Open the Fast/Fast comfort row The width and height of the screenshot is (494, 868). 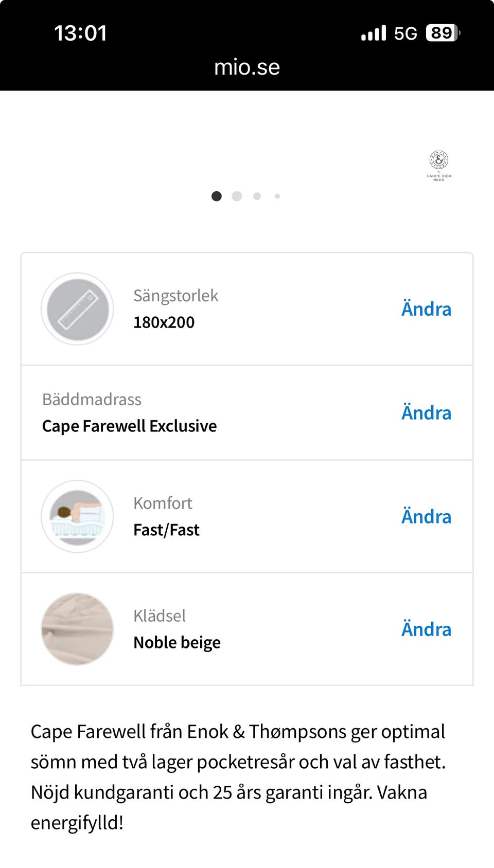166,530
